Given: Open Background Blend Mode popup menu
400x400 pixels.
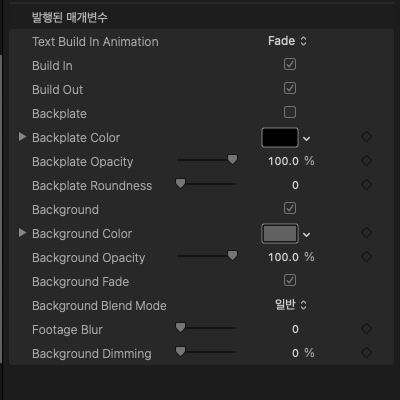Looking at the screenshot, I should pos(291,305).
